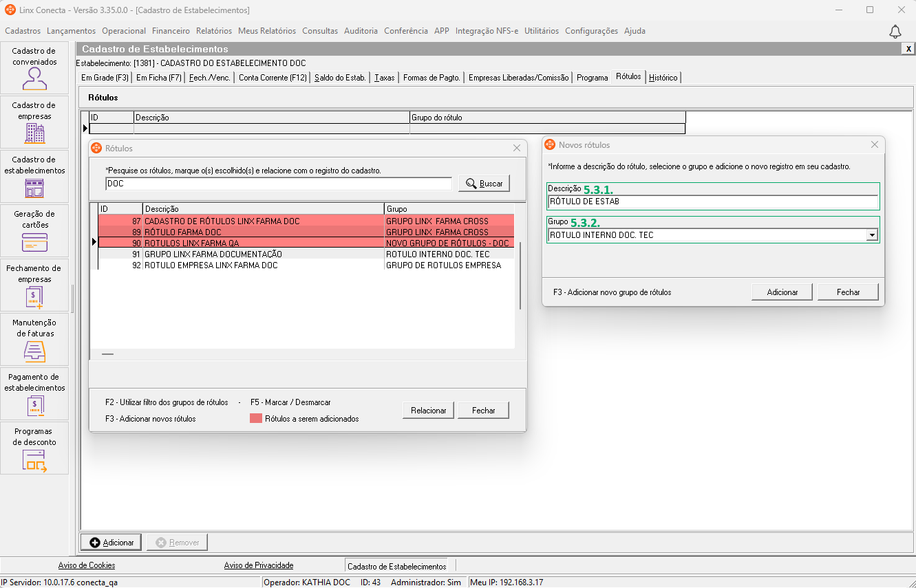Open the Aviso de Cookies link
This screenshot has width=916, height=588.
tap(87, 565)
